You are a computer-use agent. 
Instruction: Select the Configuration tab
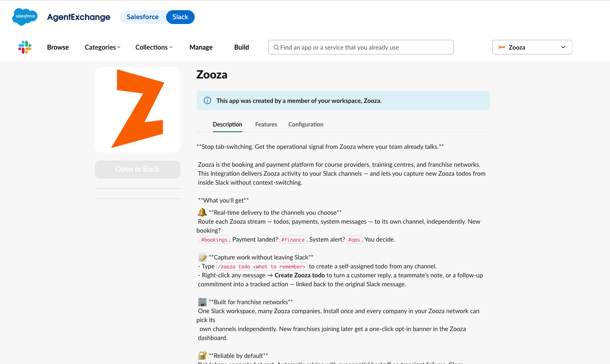click(x=306, y=124)
